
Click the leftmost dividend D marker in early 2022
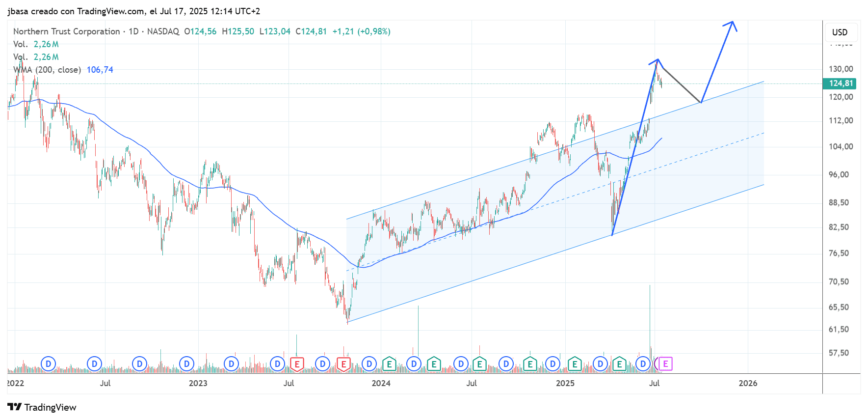48,364
